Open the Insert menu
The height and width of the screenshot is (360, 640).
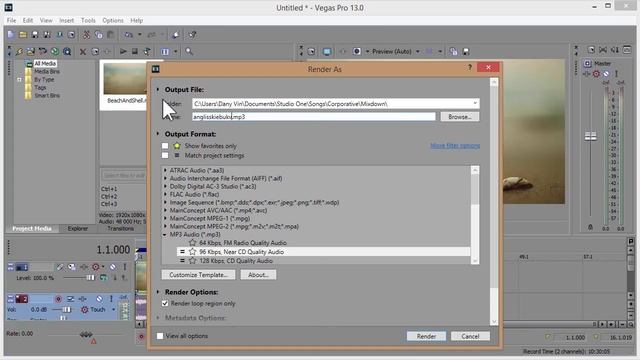coord(67,20)
